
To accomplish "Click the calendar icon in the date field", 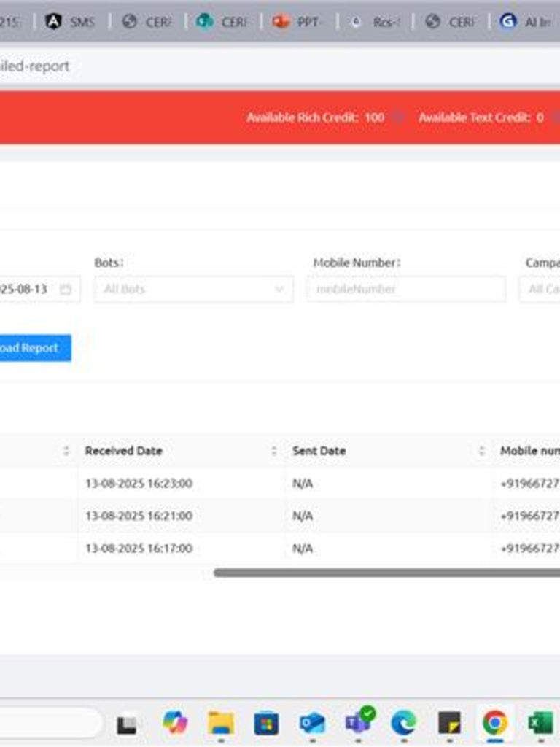I will pos(66,289).
